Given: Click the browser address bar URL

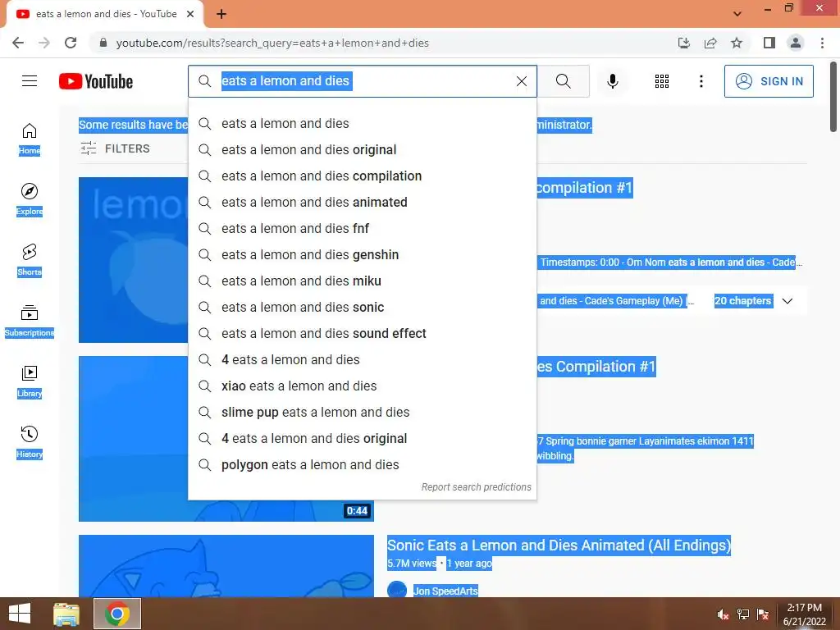Looking at the screenshot, I should point(272,43).
